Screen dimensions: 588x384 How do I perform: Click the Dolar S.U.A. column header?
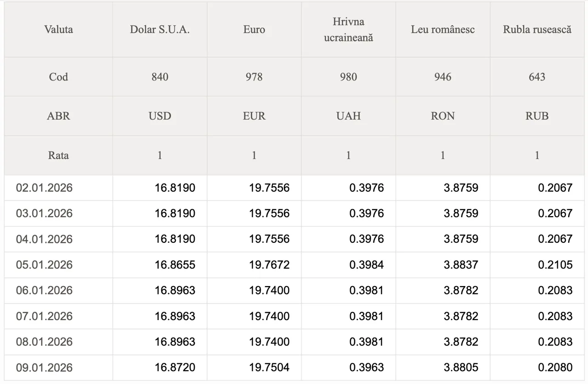[x=160, y=30]
